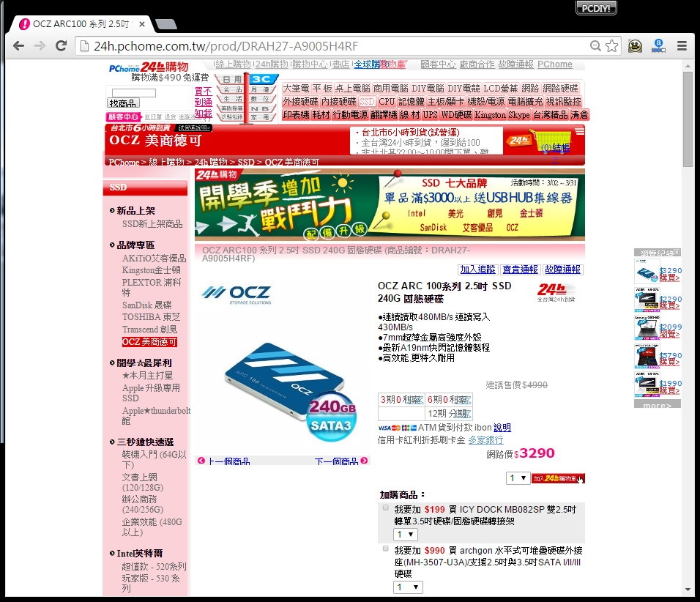Bookmark this page with the star icon
This screenshot has width=700, height=602.
coord(612,46)
